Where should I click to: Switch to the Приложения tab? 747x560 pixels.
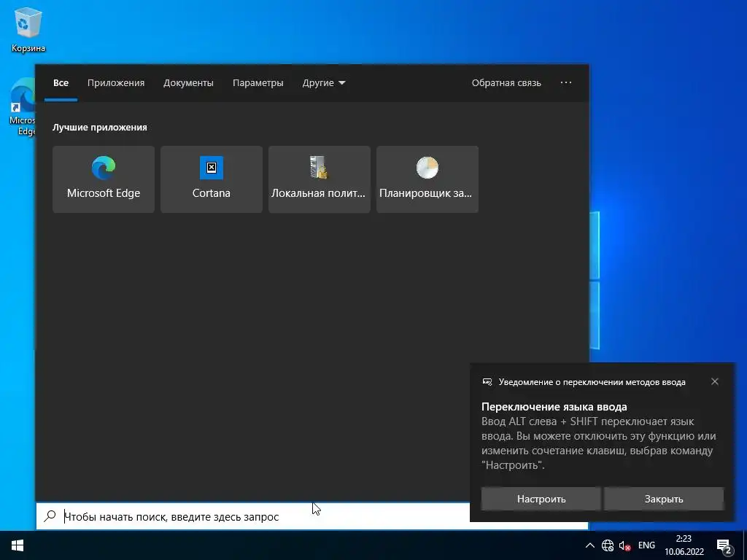coord(116,83)
